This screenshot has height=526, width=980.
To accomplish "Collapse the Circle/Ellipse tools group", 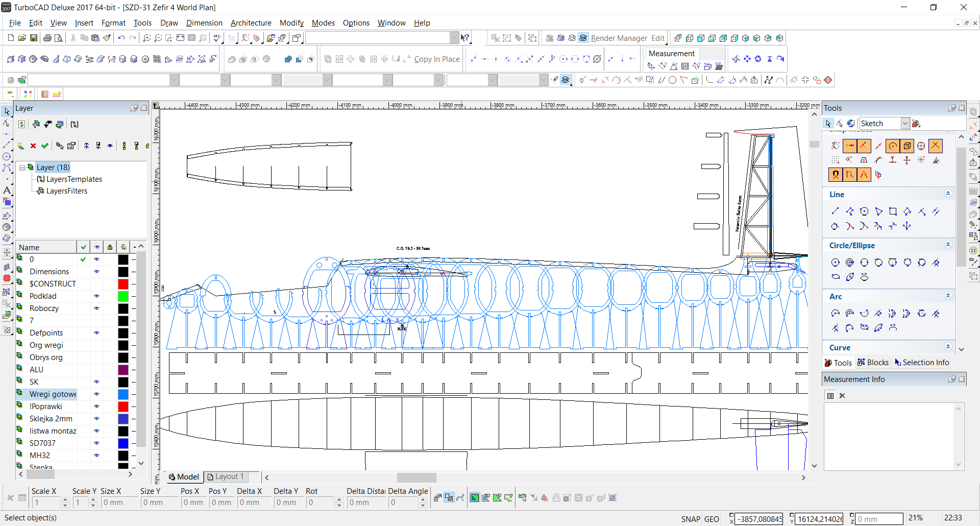I will (948, 245).
